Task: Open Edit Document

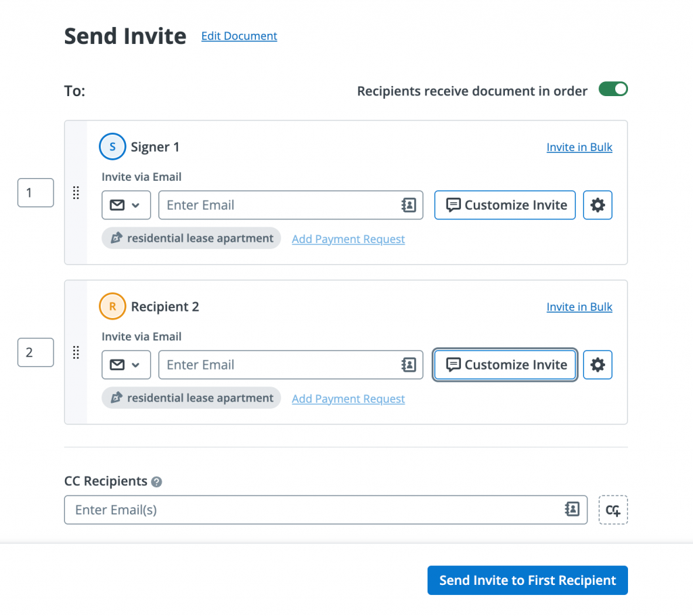Action: coord(239,36)
